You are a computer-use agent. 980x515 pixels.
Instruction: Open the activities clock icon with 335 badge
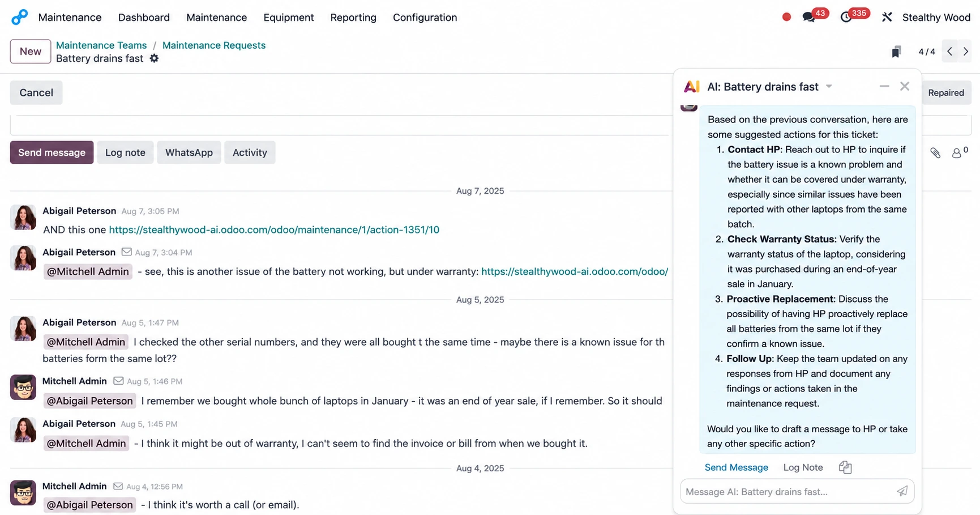tap(846, 18)
